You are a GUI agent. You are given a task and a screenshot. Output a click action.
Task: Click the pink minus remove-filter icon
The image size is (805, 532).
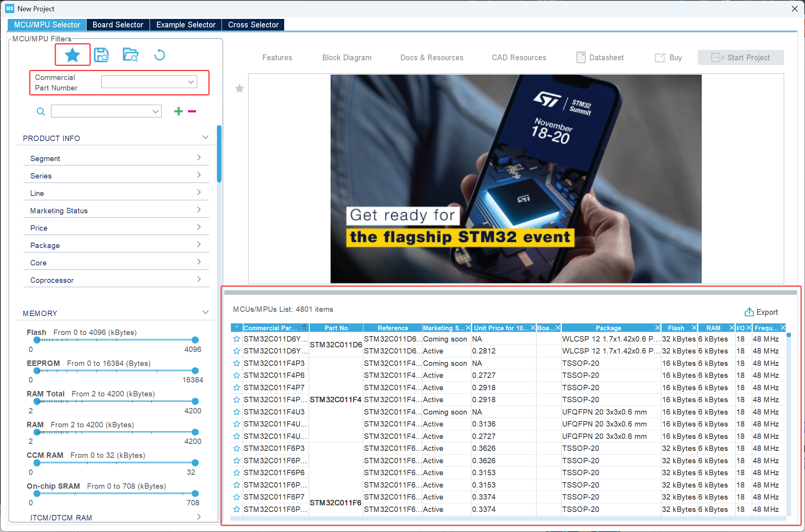192,112
